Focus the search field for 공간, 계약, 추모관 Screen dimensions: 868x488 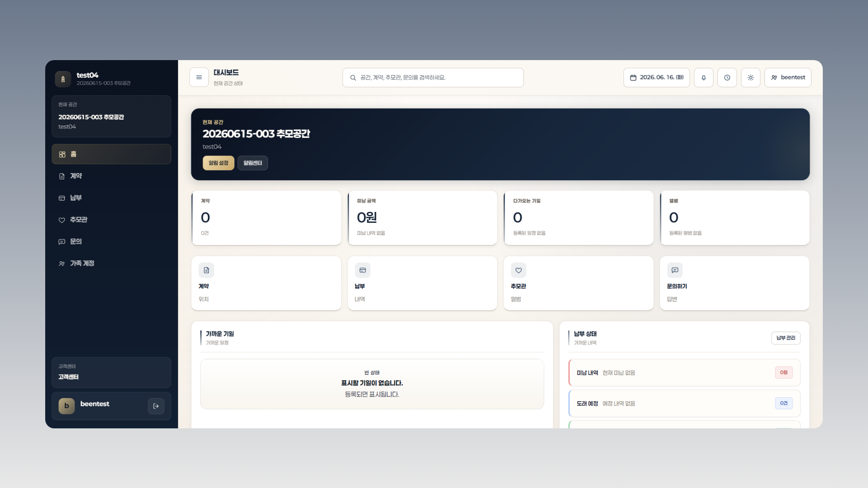click(433, 77)
